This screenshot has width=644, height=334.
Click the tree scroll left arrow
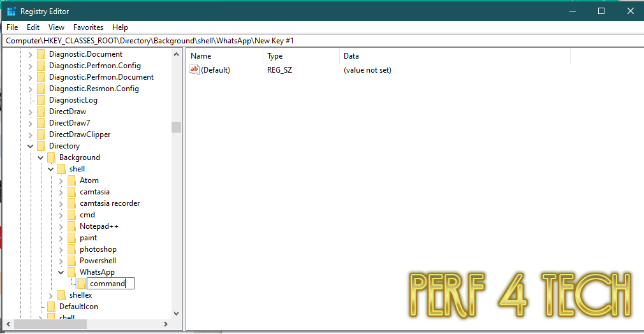coord(8,324)
